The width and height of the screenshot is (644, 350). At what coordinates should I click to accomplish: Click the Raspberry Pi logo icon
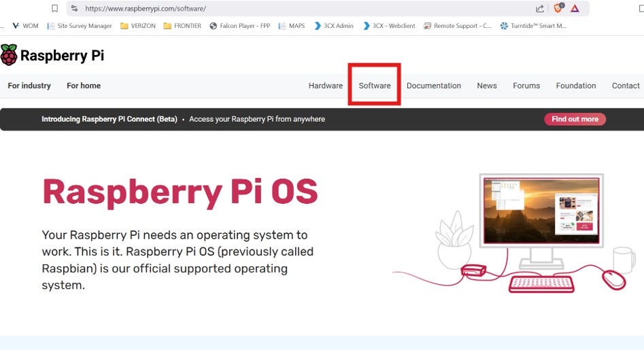(x=9, y=55)
